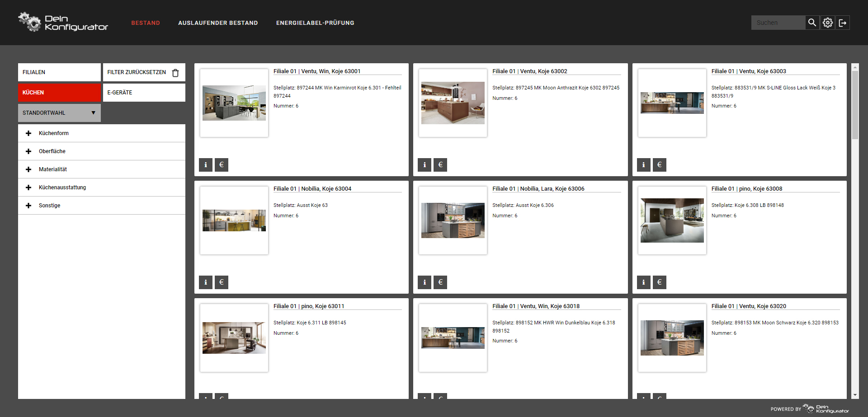
Task: Show info for Ventu, Win, Koje 63001
Action: point(206,165)
